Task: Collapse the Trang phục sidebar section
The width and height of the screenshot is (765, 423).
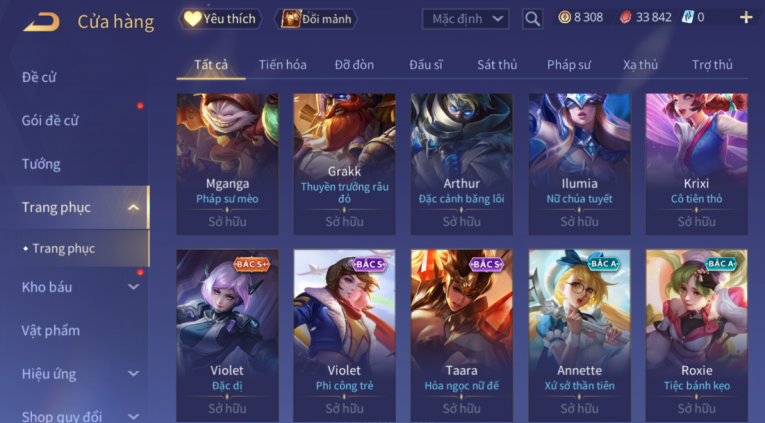Action: (x=133, y=208)
